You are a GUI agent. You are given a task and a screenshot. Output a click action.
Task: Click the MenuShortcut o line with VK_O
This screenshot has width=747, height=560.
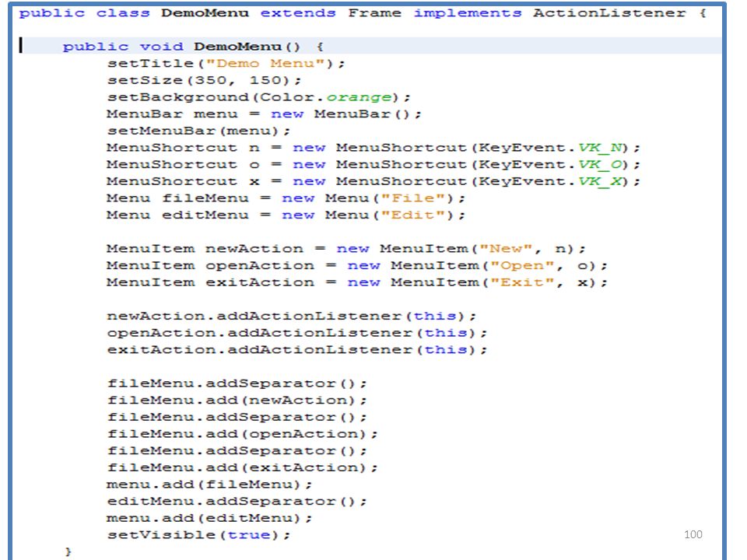(x=373, y=165)
